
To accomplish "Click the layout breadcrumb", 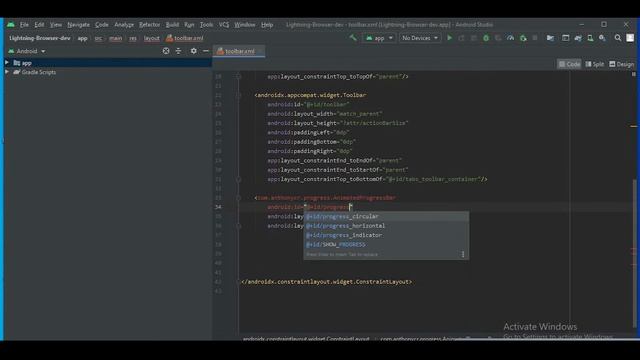I will [151, 38].
